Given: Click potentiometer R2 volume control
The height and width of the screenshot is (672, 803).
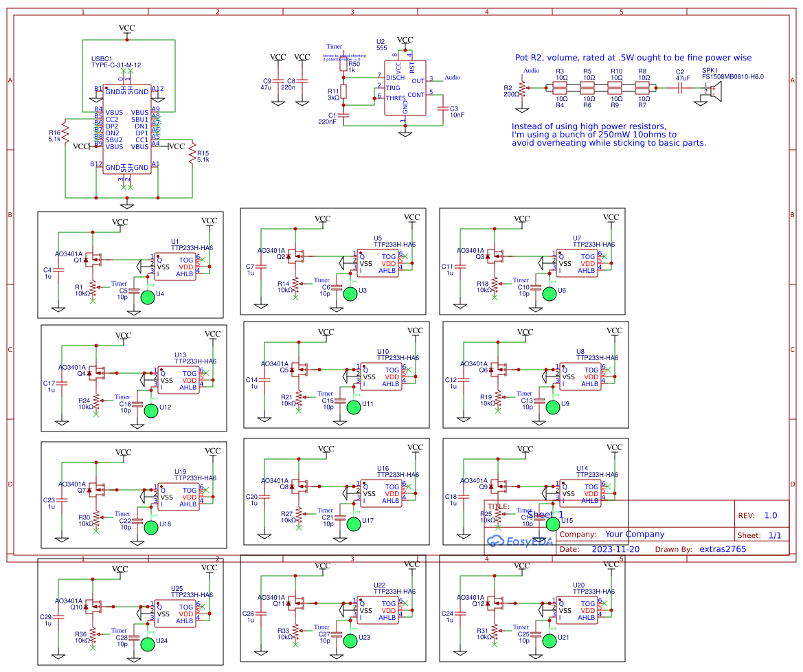Looking at the screenshot, I should pyautogui.click(x=523, y=87).
